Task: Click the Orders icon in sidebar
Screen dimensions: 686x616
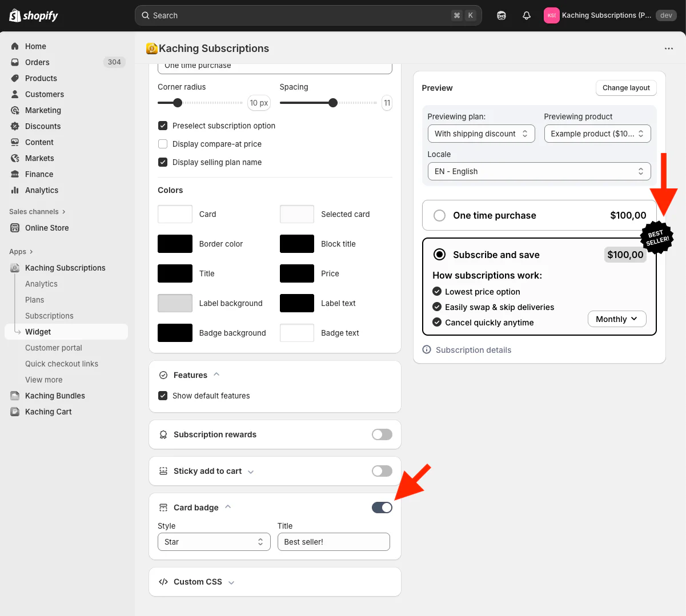Action: click(x=15, y=62)
